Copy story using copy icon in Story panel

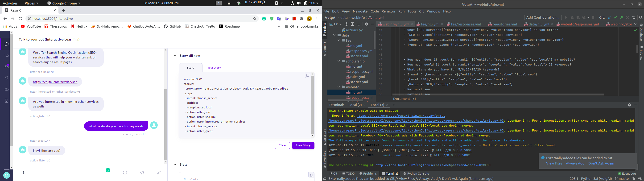(x=308, y=75)
